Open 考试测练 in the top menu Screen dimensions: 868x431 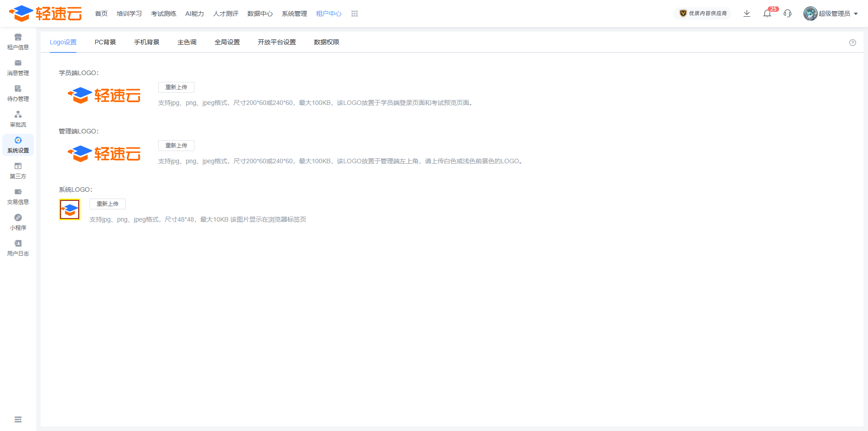pyautogui.click(x=164, y=14)
